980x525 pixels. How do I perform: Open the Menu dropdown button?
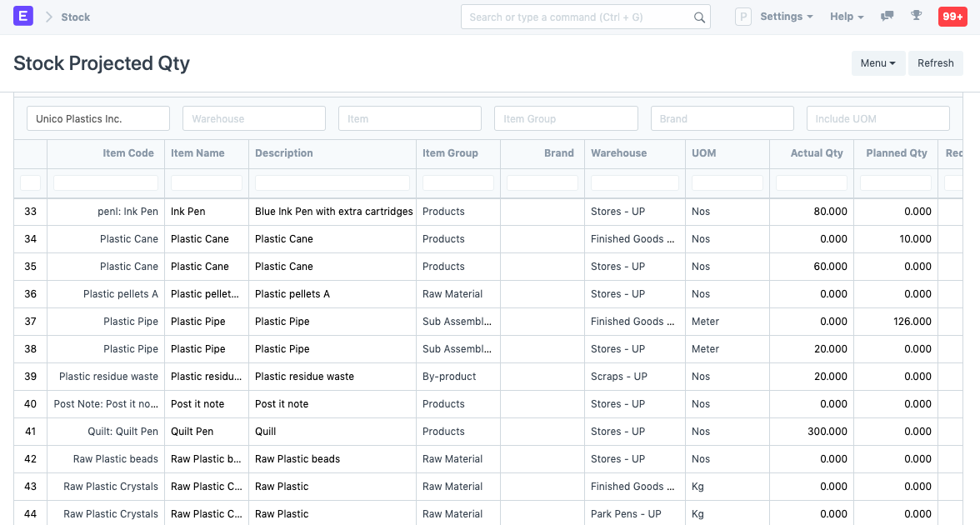pos(877,63)
